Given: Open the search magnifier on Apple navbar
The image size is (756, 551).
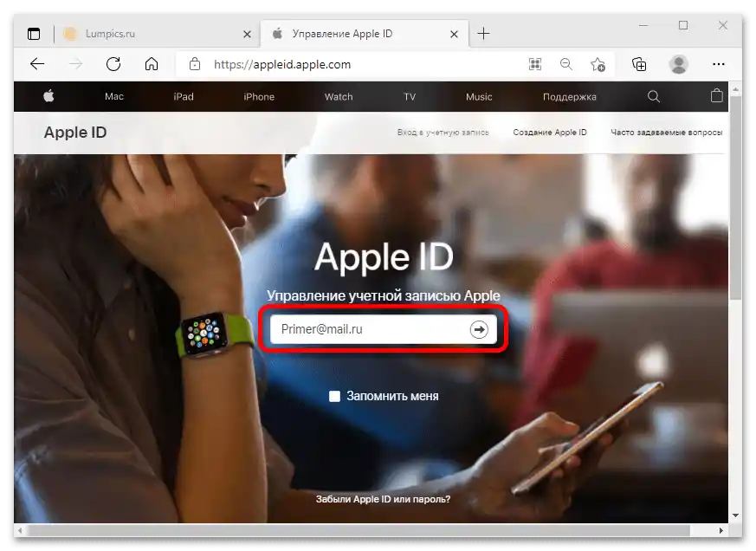Looking at the screenshot, I should [x=654, y=96].
